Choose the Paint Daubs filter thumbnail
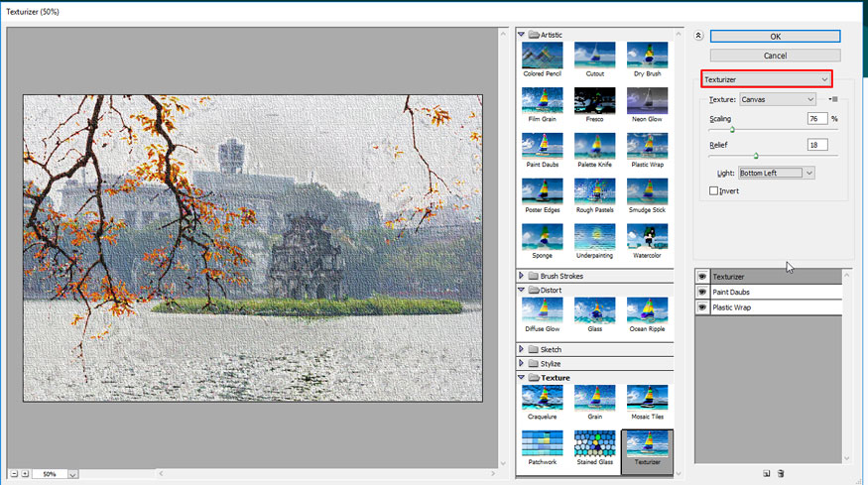The height and width of the screenshot is (485, 868). tap(542, 146)
